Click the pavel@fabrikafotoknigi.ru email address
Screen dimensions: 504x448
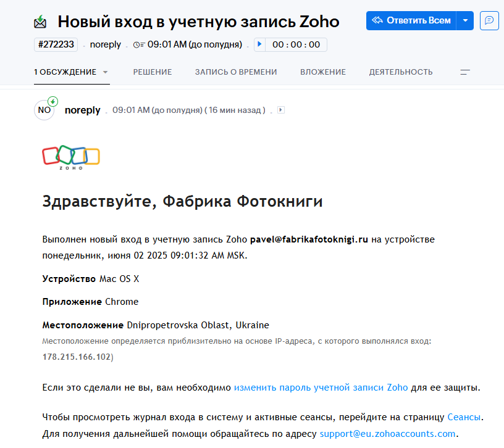[309, 239]
